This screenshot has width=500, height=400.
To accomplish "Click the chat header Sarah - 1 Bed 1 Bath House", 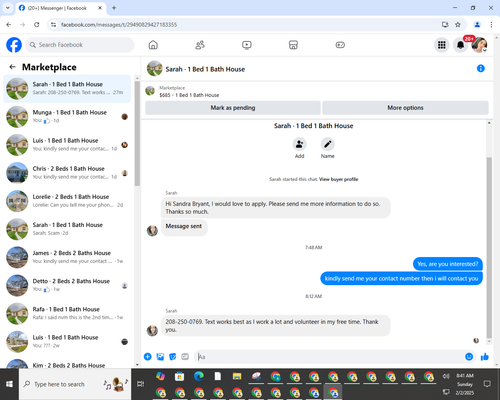I will coord(205,69).
